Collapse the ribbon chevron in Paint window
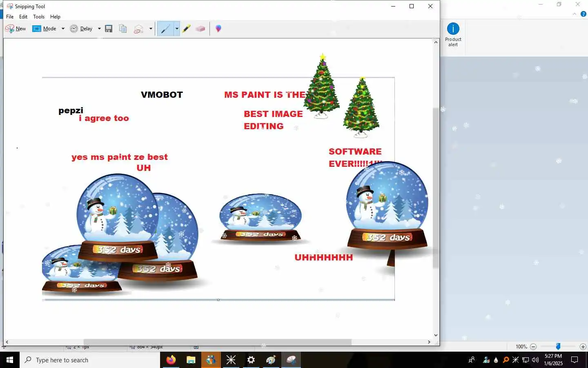588x368 pixels. pos(575,14)
